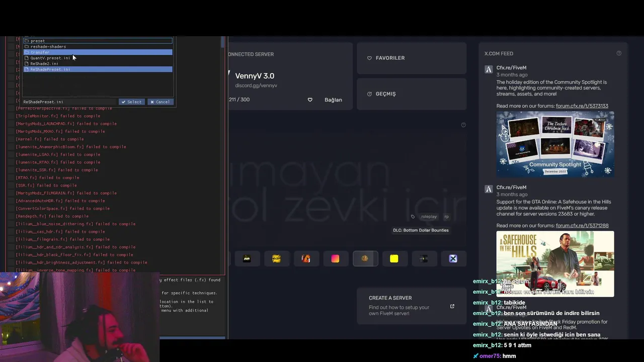Click Bağlan to connect to VennyV
Viewport: 644px width, 362px height.
[333, 100]
